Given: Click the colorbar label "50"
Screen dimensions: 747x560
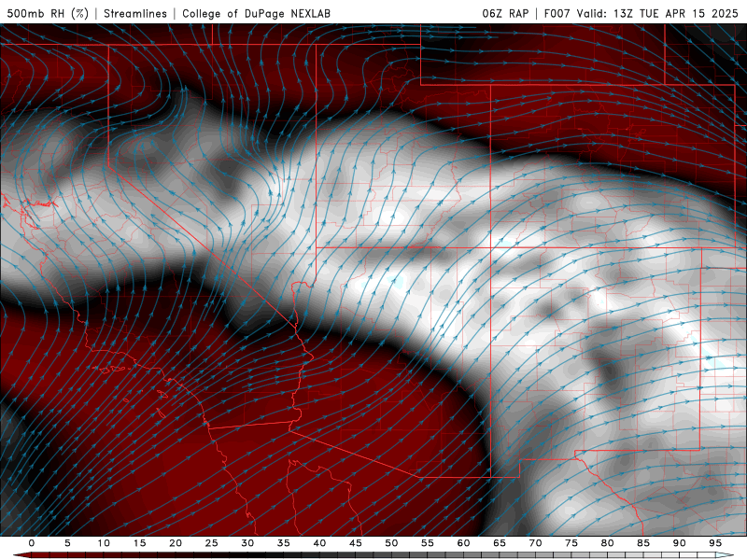Looking at the screenshot, I should point(391,543).
